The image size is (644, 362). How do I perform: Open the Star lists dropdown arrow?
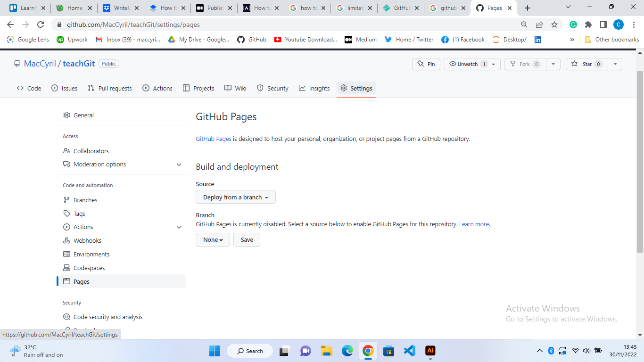(615, 64)
